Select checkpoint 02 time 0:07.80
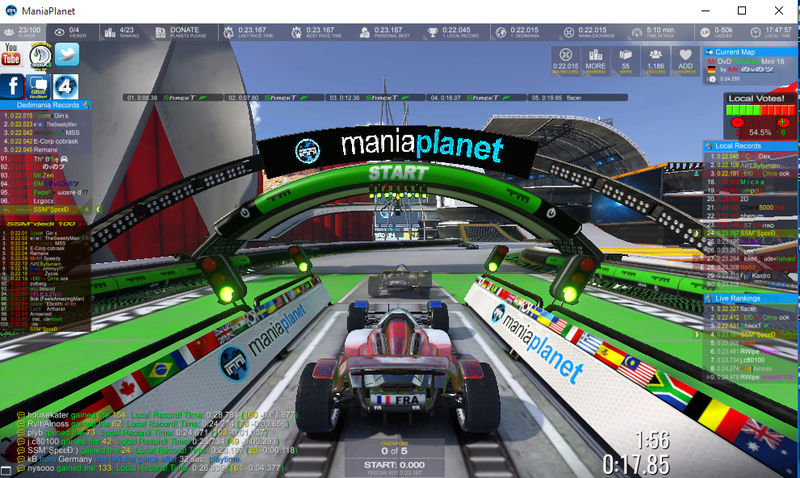This screenshot has height=478, width=800. coord(273,97)
